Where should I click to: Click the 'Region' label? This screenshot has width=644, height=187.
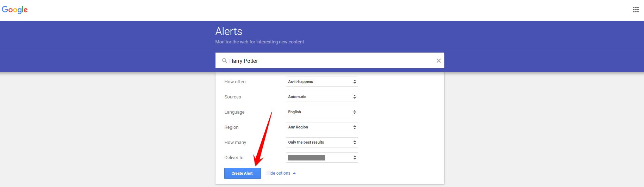point(231,127)
